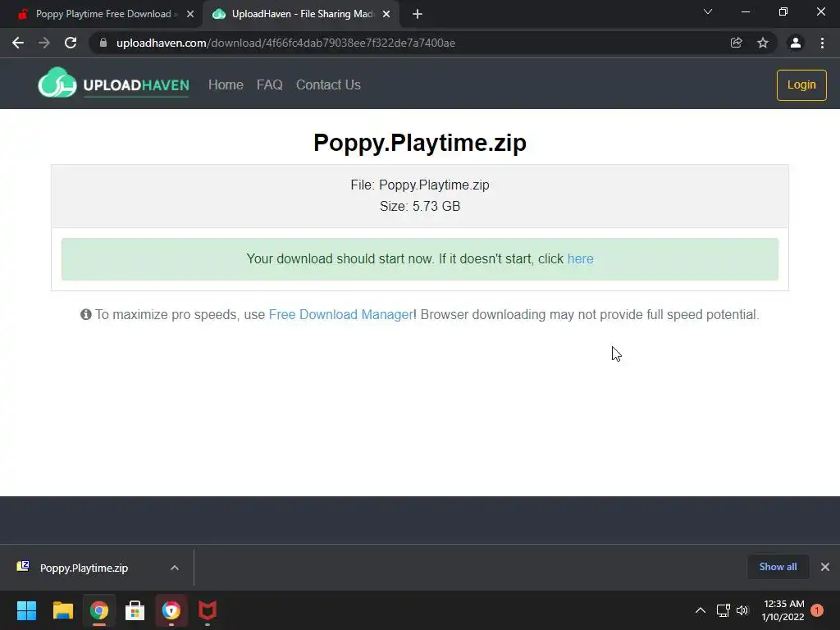The height and width of the screenshot is (630, 840).
Task: Open File Explorer from taskbar
Action: (x=62, y=610)
